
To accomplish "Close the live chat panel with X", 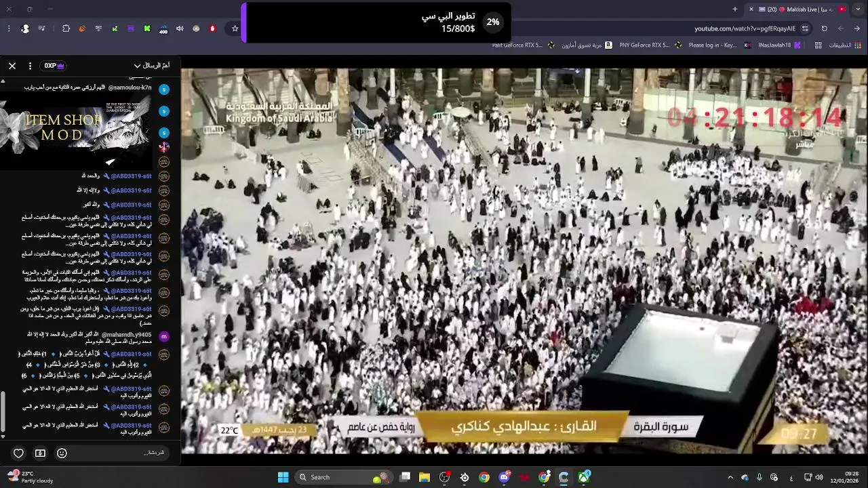I will [x=12, y=66].
